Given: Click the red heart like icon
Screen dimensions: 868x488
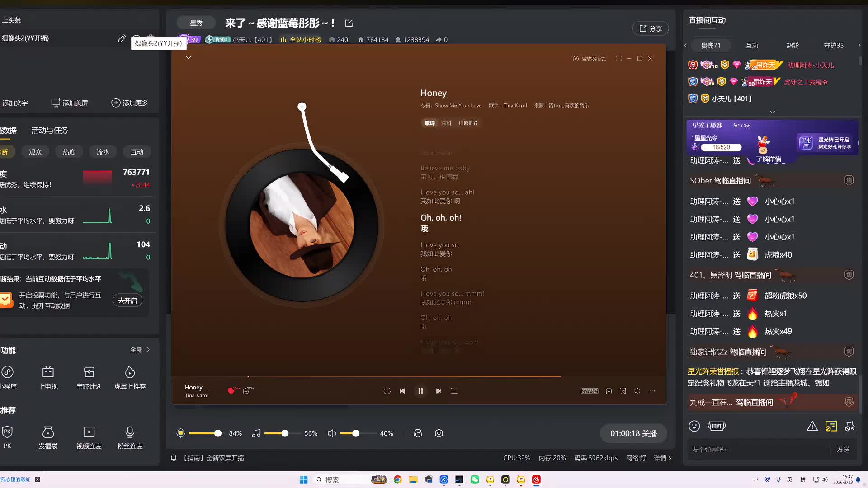Looking at the screenshot, I should (231, 391).
